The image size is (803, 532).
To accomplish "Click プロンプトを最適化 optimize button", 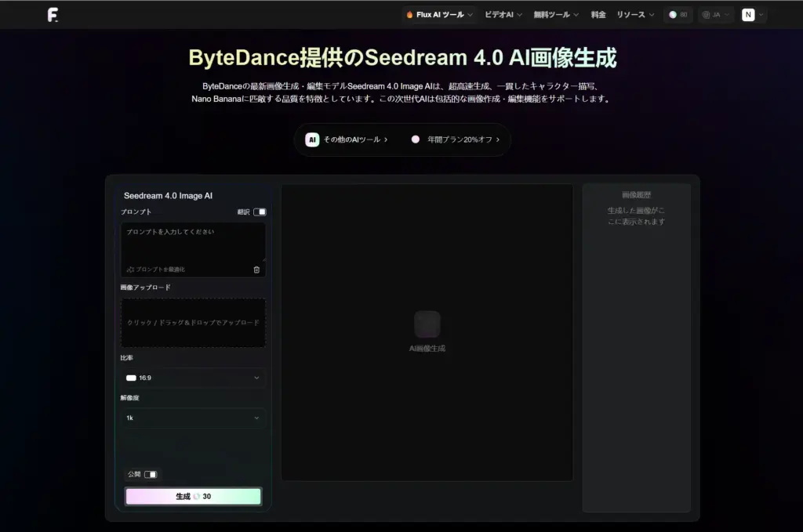I will pos(156,270).
